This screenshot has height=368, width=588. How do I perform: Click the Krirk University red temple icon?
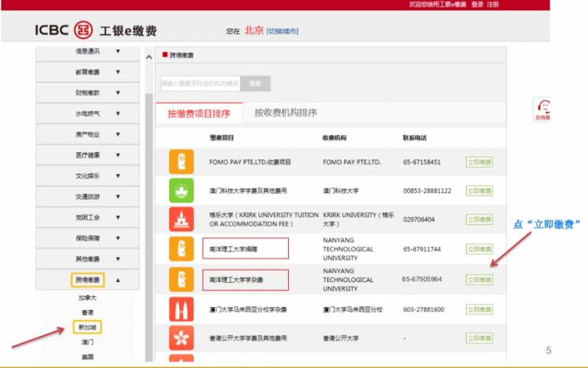(182, 219)
